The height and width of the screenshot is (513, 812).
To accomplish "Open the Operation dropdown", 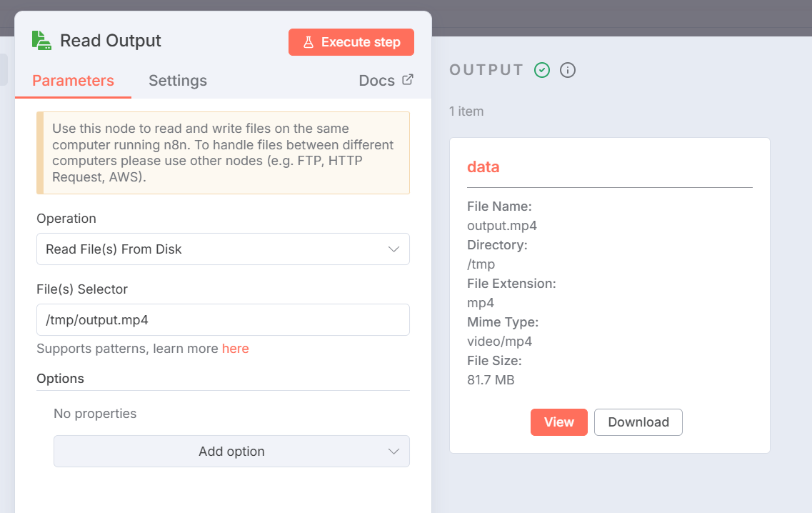I will (223, 249).
